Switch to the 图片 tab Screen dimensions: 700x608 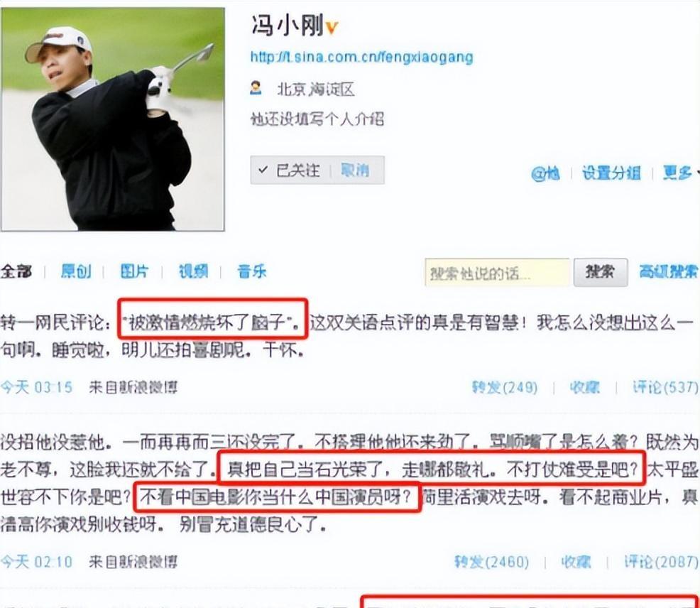click(134, 271)
